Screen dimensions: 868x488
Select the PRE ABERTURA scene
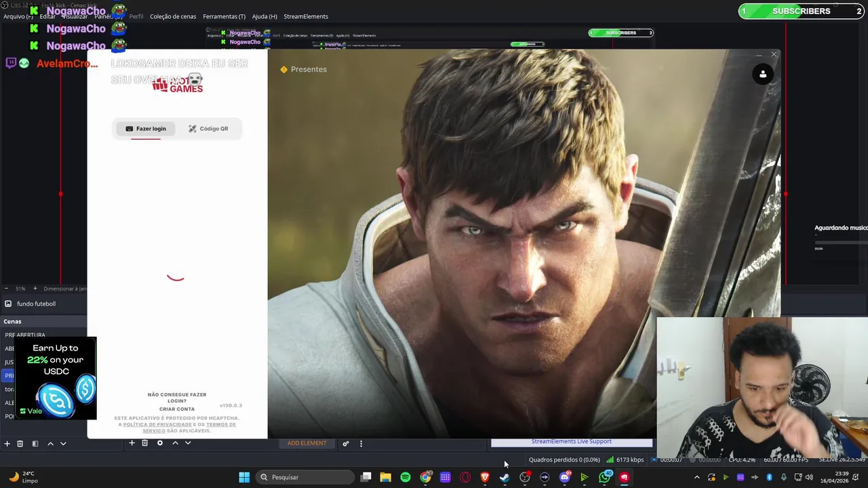point(25,335)
